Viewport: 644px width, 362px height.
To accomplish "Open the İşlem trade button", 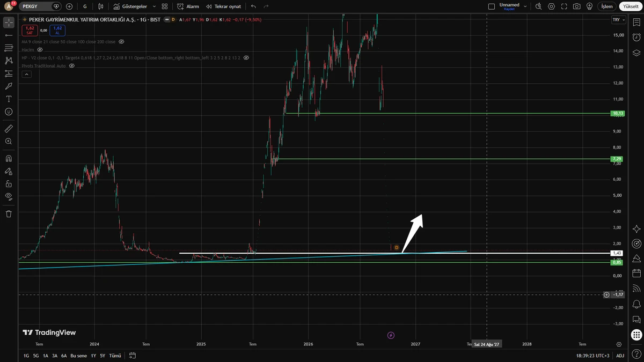I will [606, 6].
